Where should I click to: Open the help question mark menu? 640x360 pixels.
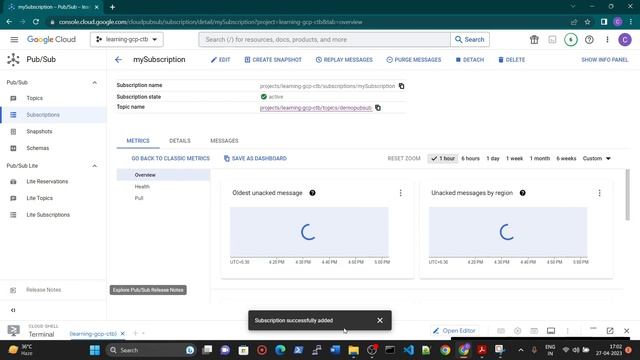[x=589, y=40]
